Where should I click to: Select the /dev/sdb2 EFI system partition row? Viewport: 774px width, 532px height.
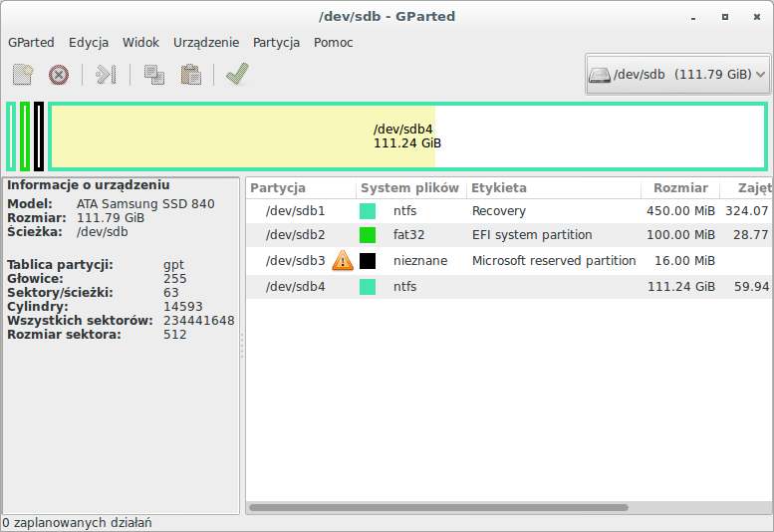(498, 235)
